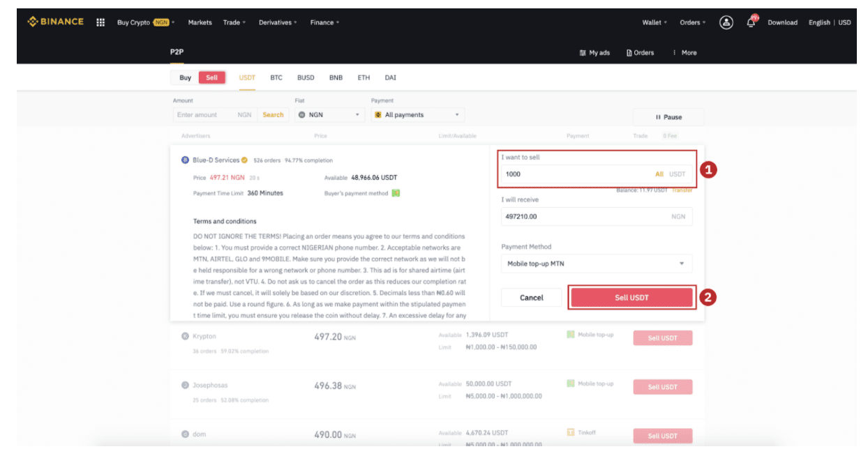
Task: Select the BUSD tab
Action: click(306, 77)
